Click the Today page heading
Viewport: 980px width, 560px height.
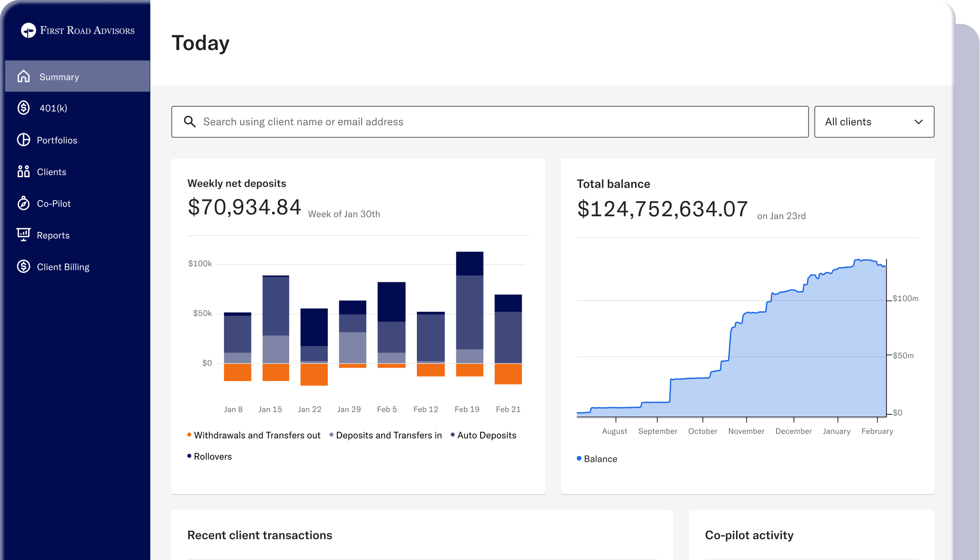point(201,43)
